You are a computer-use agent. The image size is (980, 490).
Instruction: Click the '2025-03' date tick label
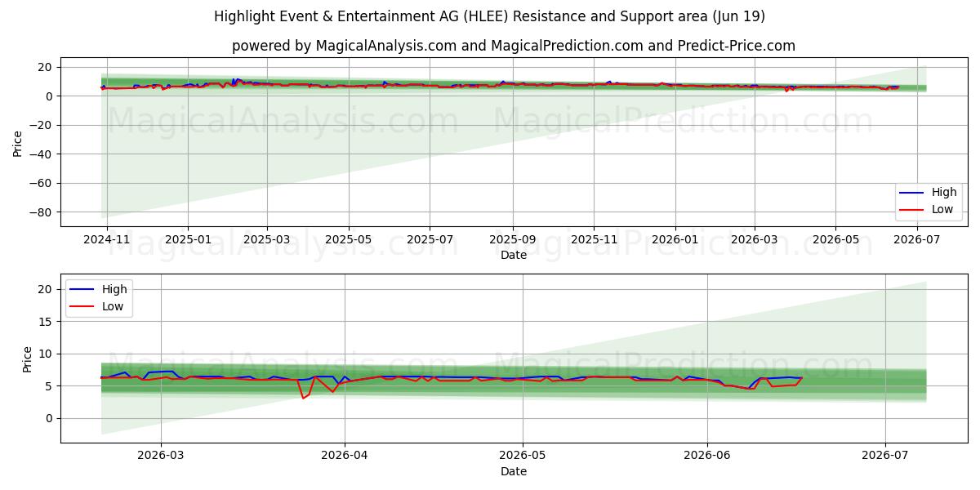point(268,241)
